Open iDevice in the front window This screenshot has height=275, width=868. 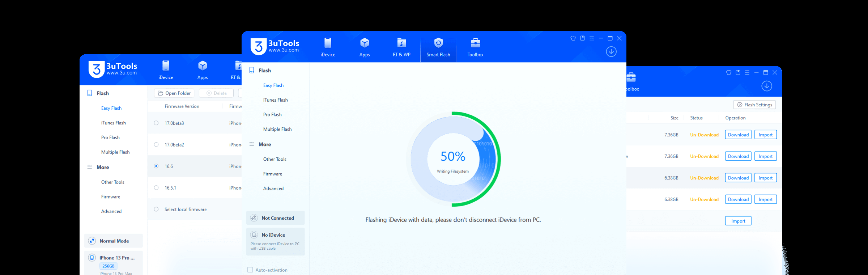pos(328,47)
